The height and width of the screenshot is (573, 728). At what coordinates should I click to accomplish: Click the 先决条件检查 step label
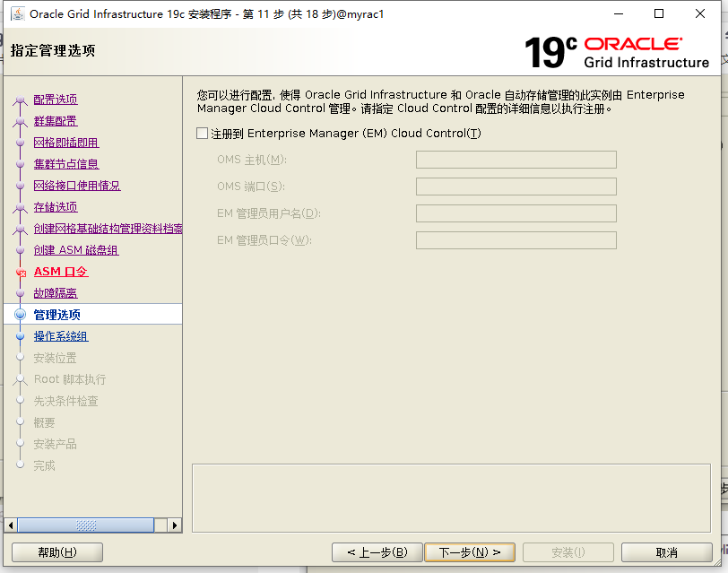point(66,401)
